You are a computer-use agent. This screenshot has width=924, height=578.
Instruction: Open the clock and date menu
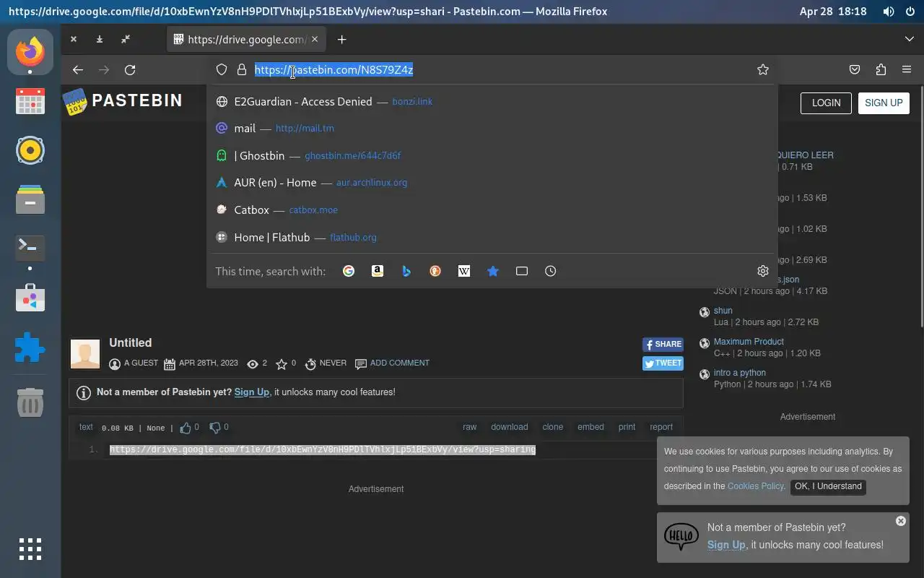coord(833,12)
